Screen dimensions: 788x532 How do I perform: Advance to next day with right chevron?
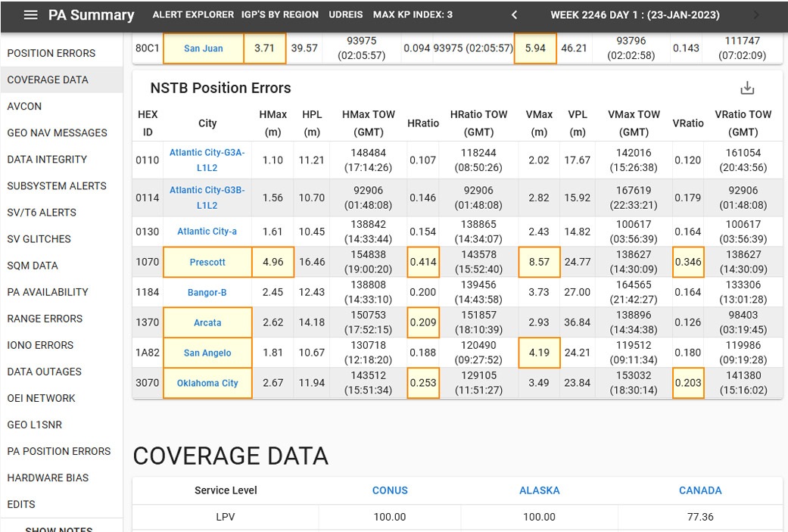[757, 15]
